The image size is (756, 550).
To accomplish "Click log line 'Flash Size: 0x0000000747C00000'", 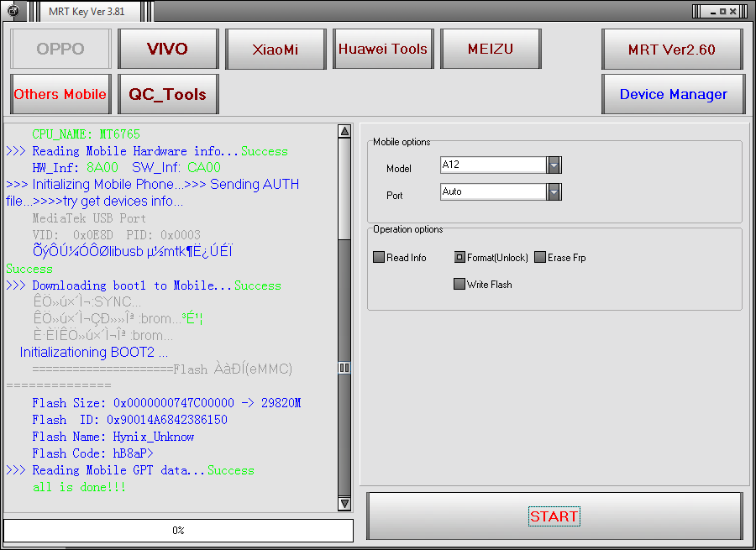I will click(x=166, y=403).
